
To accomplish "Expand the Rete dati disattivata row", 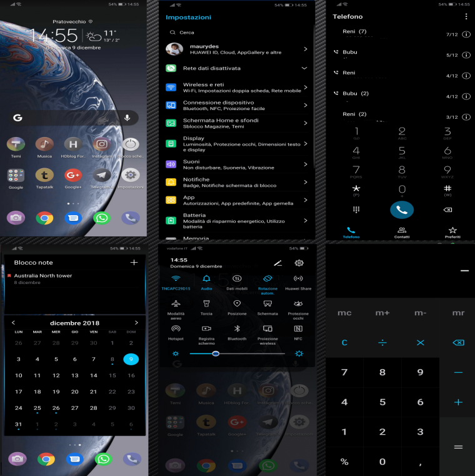I will pyautogui.click(x=304, y=68).
